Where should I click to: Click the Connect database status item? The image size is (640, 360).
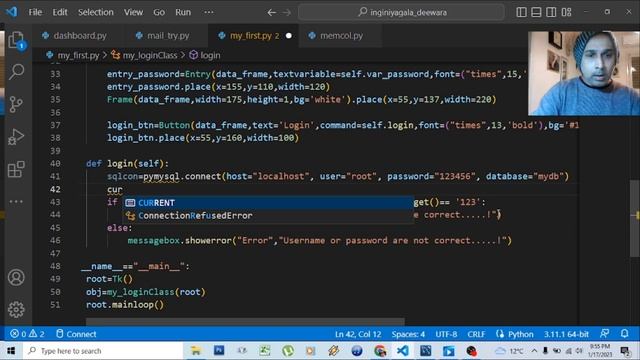tap(76, 334)
